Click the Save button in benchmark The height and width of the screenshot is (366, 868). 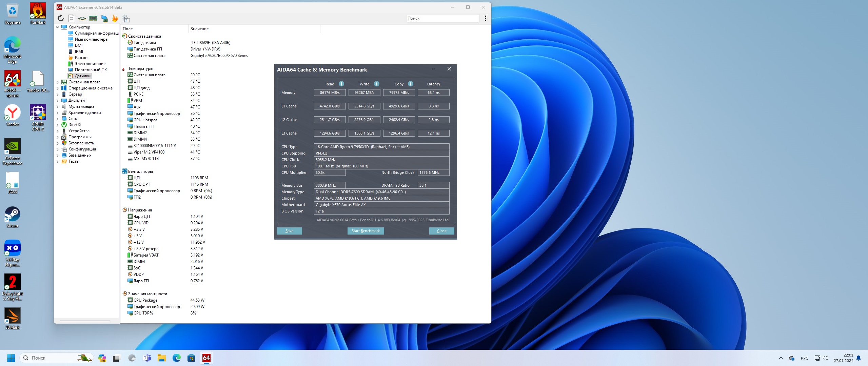point(289,231)
